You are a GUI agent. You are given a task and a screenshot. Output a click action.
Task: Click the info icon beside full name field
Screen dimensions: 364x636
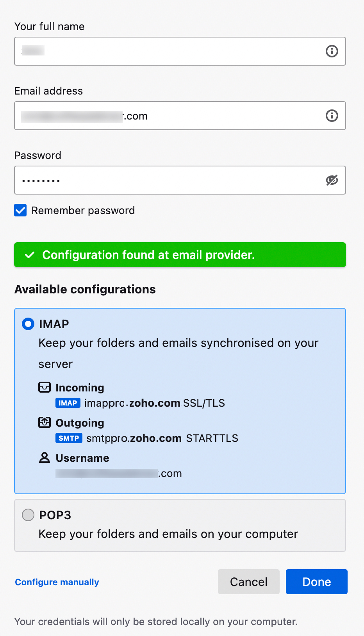332,51
